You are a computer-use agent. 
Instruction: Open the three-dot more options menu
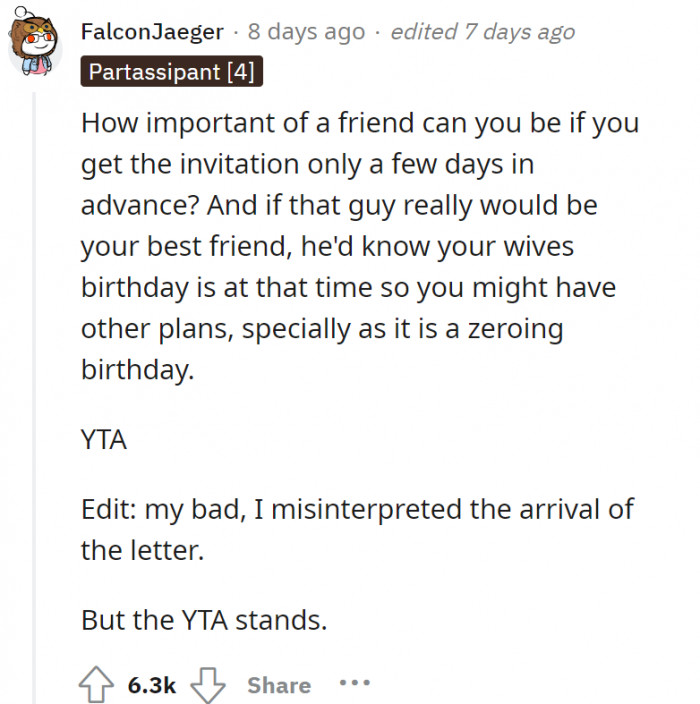[x=354, y=685]
